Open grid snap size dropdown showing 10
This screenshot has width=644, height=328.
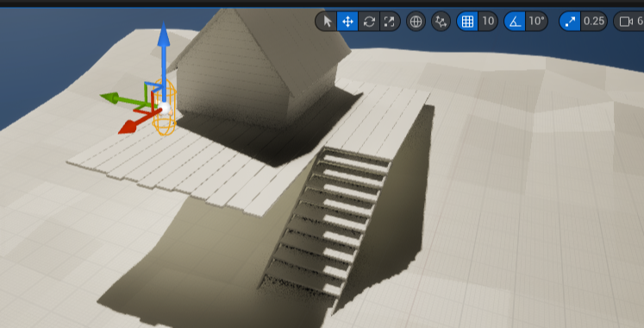pos(488,22)
